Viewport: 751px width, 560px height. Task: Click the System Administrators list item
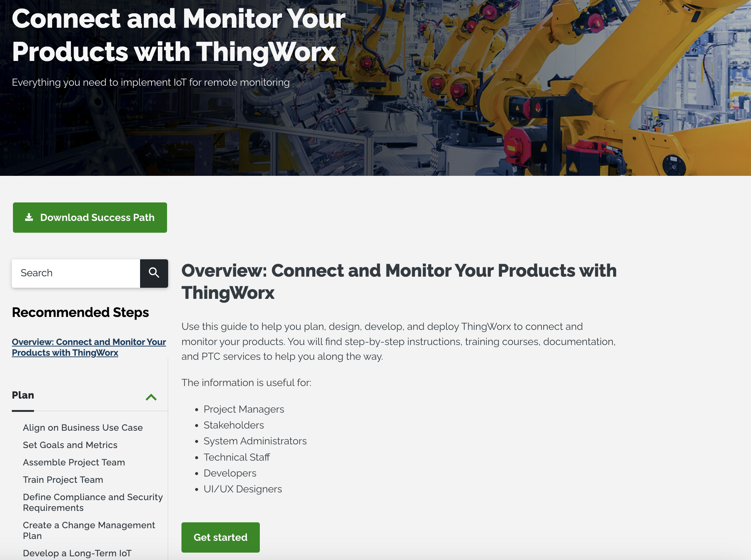(x=255, y=441)
